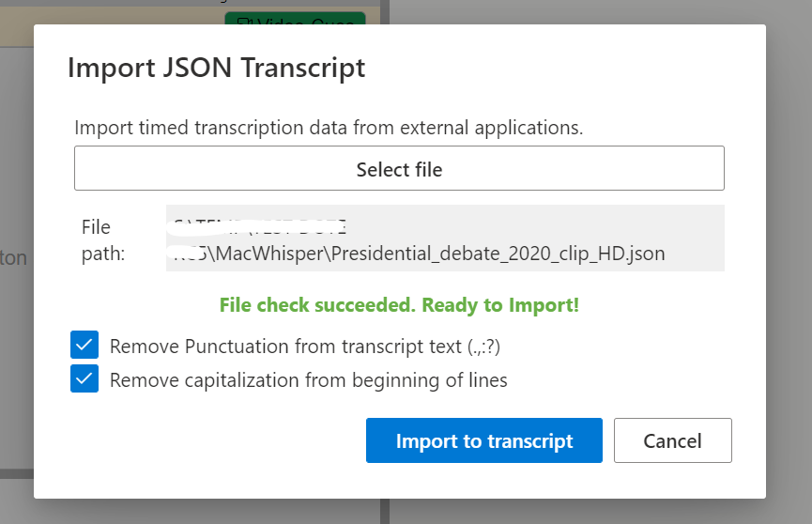The height and width of the screenshot is (524, 812).
Task: Confirm with Import to transcript button
Action: (483, 440)
